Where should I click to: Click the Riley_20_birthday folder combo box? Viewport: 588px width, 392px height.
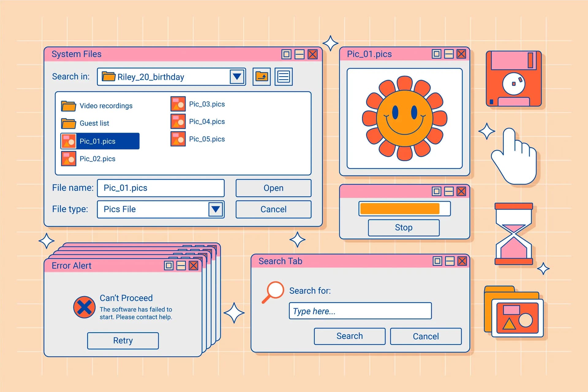pos(171,77)
